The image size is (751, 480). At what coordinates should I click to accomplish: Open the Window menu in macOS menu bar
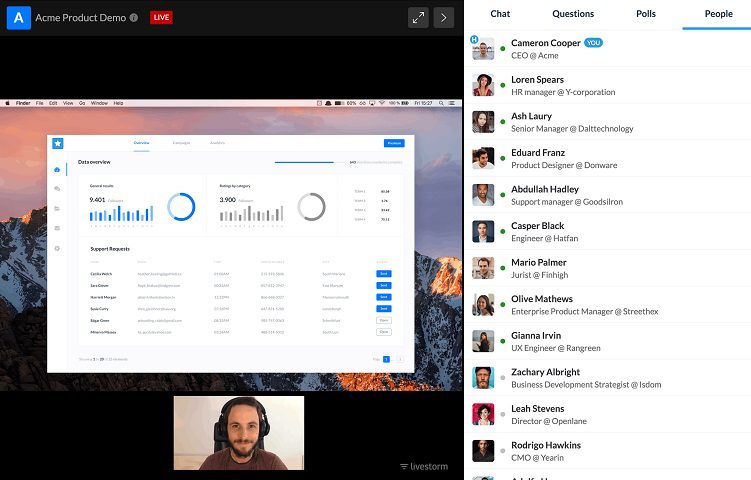point(99,103)
